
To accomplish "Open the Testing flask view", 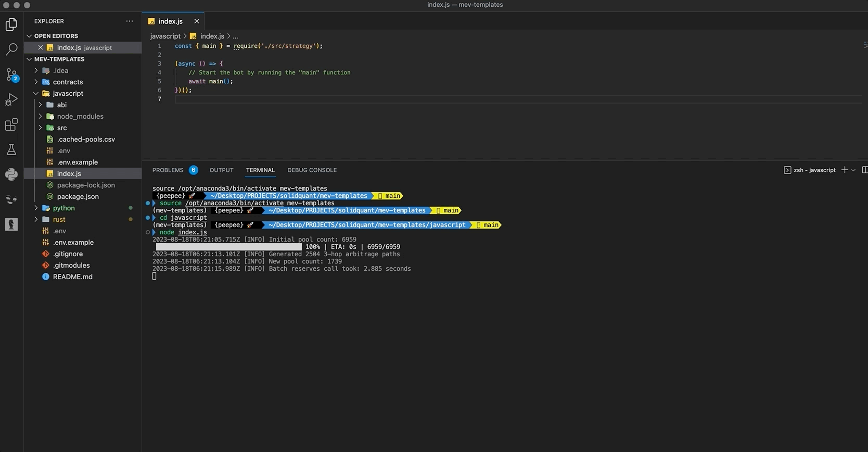I will 11,149.
